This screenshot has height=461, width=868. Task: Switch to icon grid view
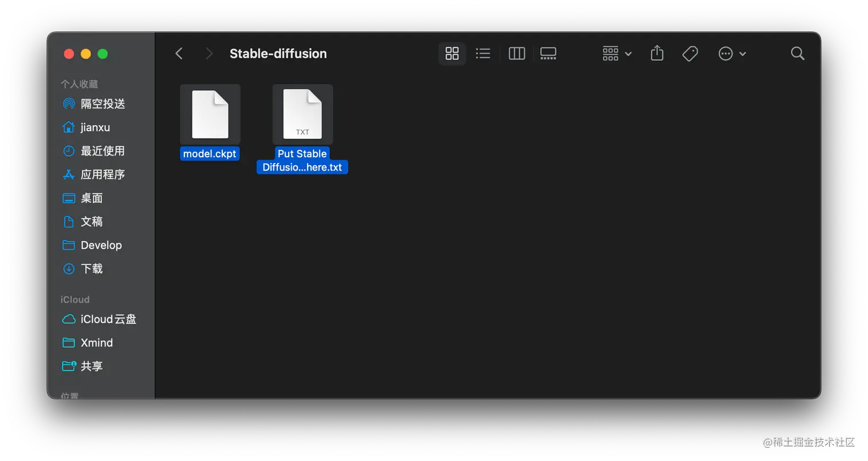click(452, 53)
